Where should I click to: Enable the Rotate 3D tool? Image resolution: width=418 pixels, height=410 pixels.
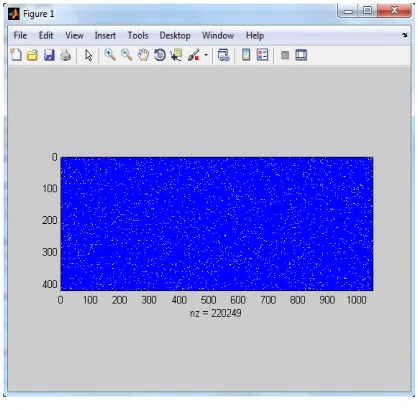160,55
